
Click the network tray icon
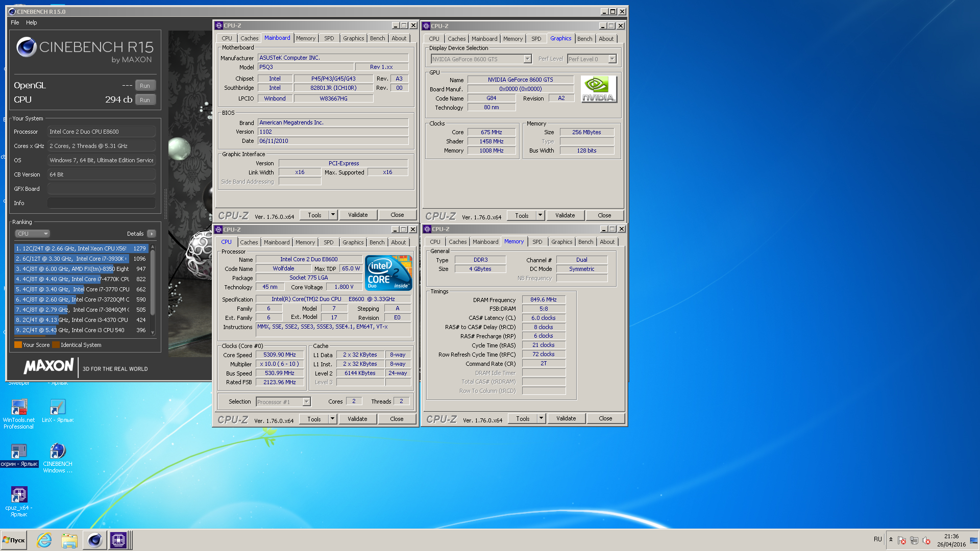pyautogui.click(x=914, y=540)
